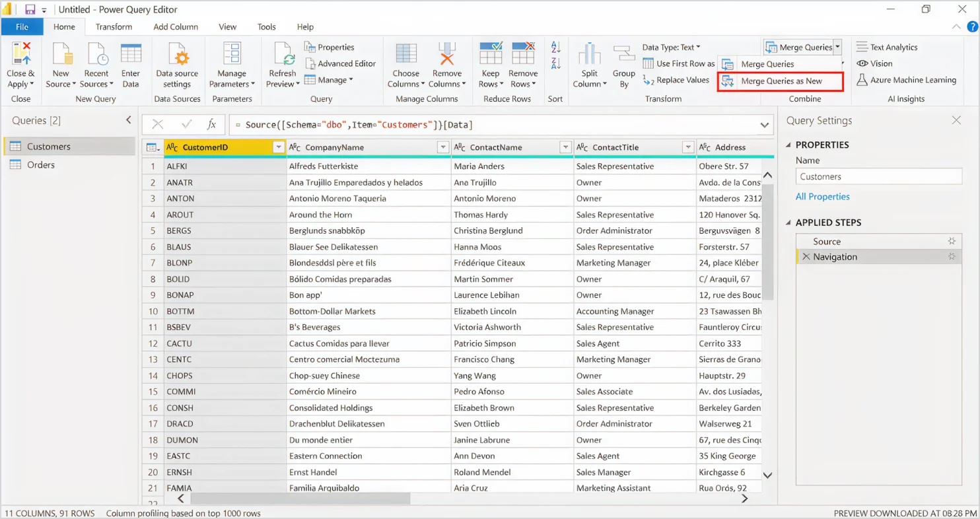This screenshot has height=519, width=980.
Task: Switch to the Tools tab
Action: pyautogui.click(x=267, y=27)
